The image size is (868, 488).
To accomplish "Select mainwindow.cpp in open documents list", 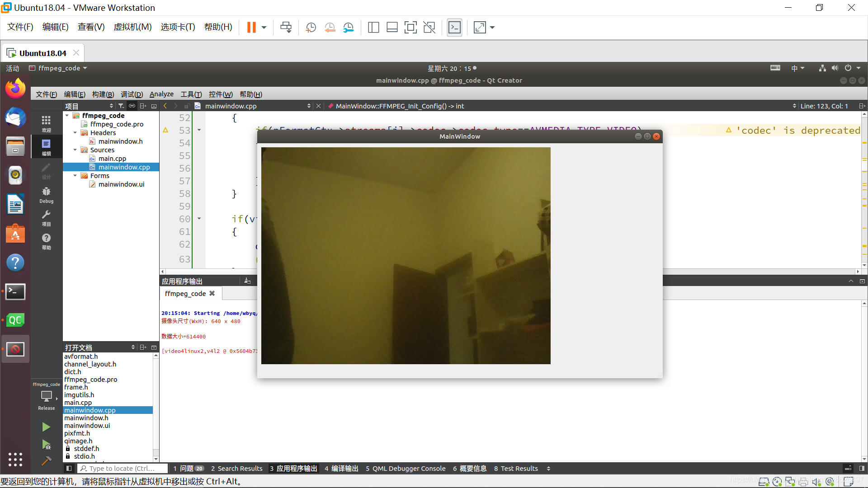I will [x=90, y=410].
